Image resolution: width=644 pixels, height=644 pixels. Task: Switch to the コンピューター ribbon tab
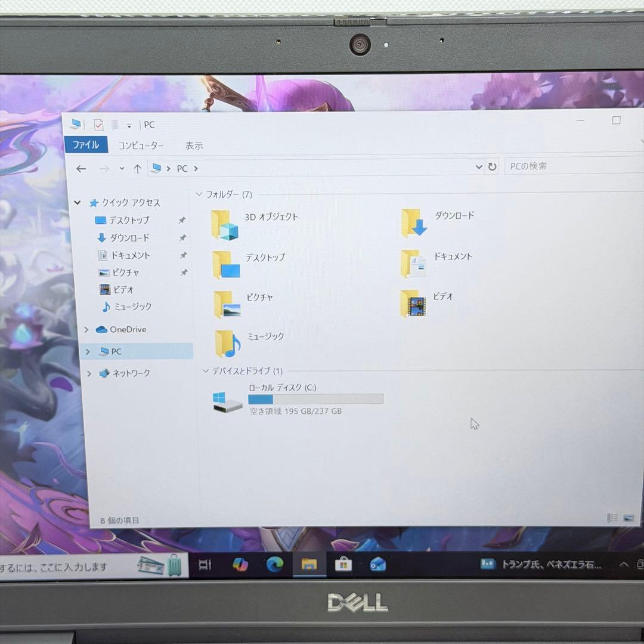(x=141, y=145)
